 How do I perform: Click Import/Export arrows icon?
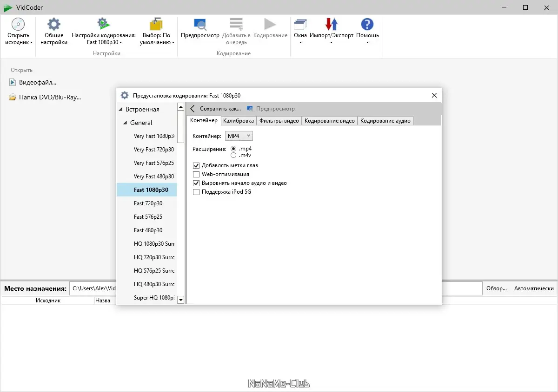pyautogui.click(x=332, y=24)
